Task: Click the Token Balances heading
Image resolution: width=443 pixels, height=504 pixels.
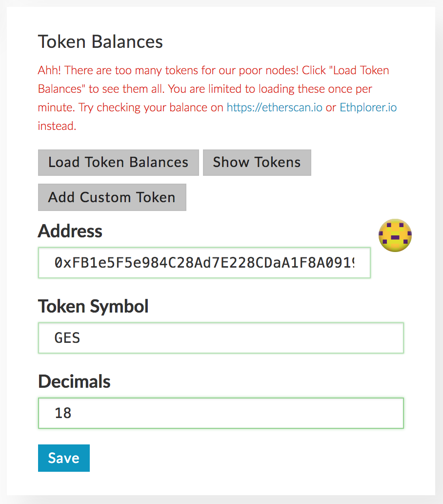Action: 101,42
